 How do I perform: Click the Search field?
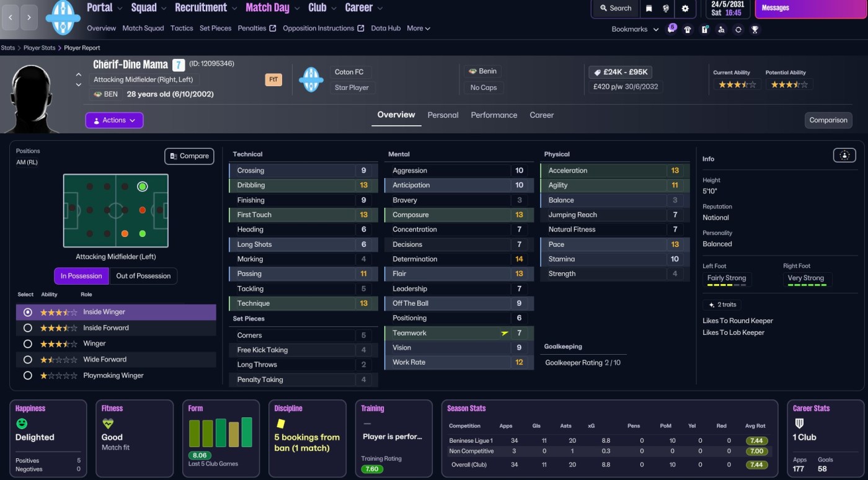(615, 8)
